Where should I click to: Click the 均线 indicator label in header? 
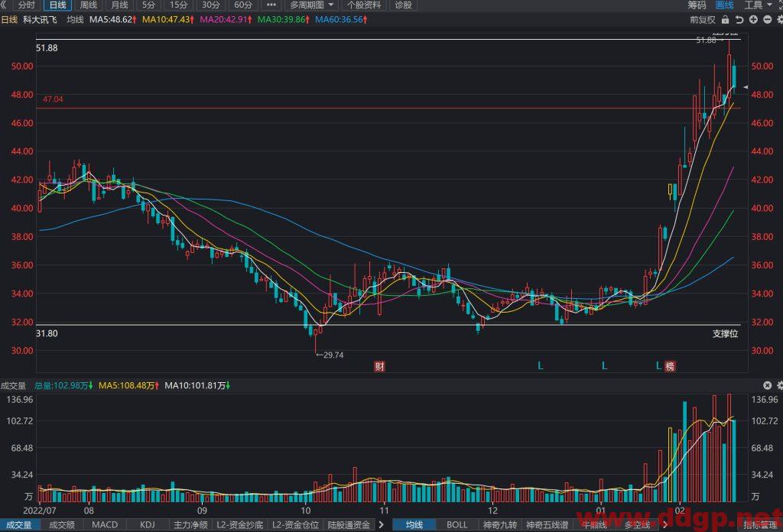click(76, 19)
